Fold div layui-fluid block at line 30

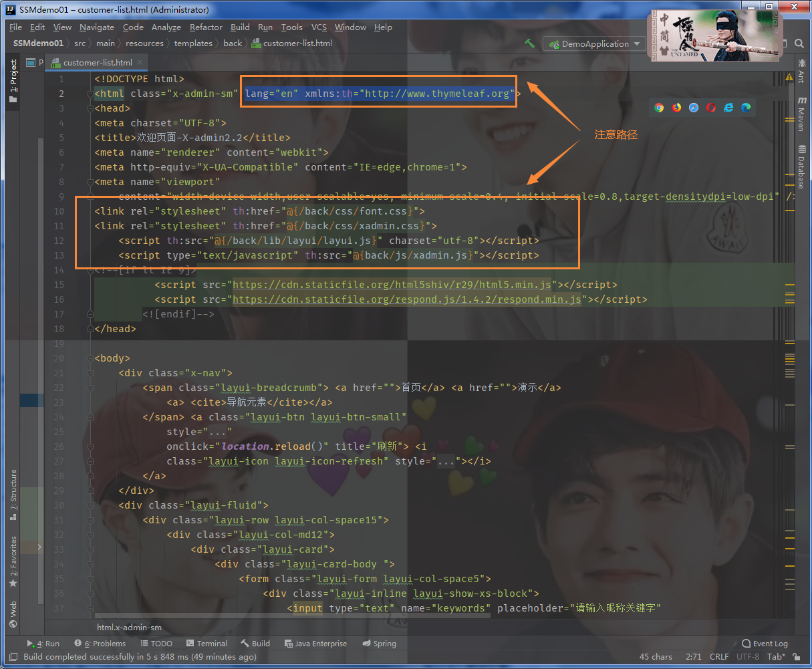92,505
